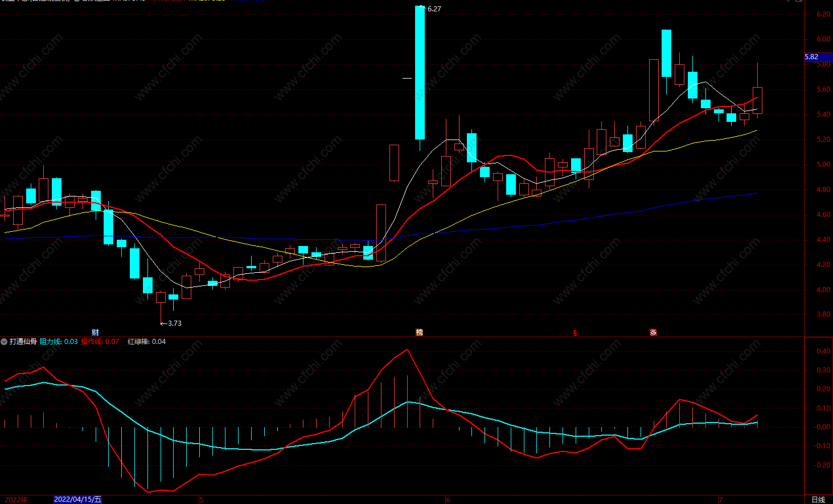The height and width of the screenshot is (504, 833).
Task: Click the 2022/04/15/五 date label
Action: coord(78,499)
